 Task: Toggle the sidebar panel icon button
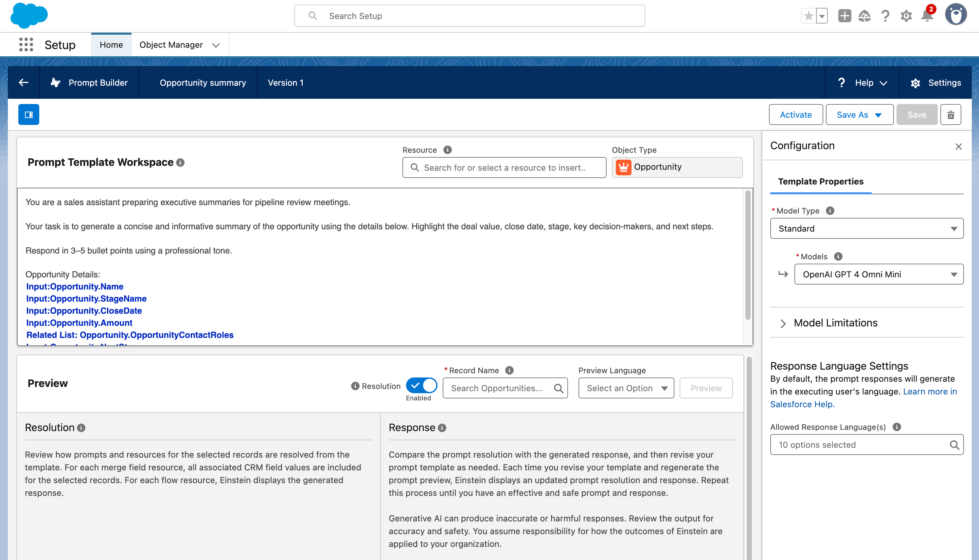29,114
